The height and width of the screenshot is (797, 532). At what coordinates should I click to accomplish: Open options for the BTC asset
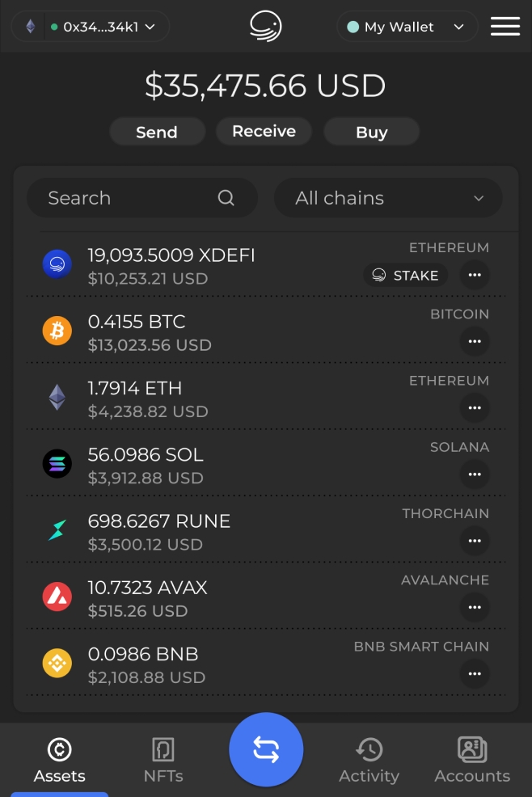475,341
